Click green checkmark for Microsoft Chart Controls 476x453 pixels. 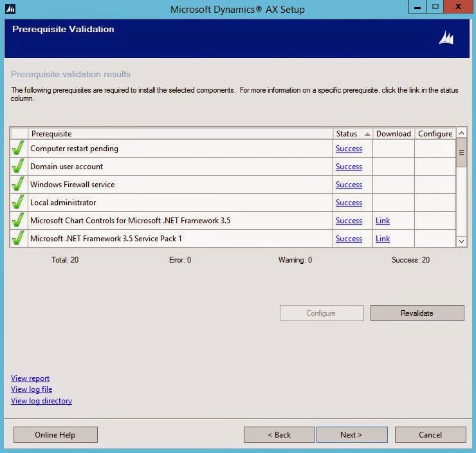[x=18, y=220]
